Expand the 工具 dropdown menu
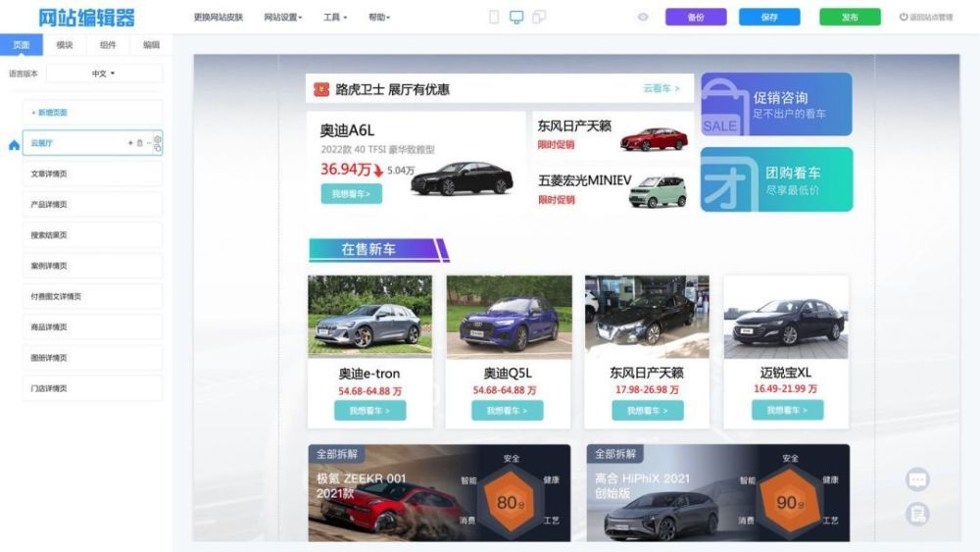This screenshot has width=980, height=552. click(335, 17)
